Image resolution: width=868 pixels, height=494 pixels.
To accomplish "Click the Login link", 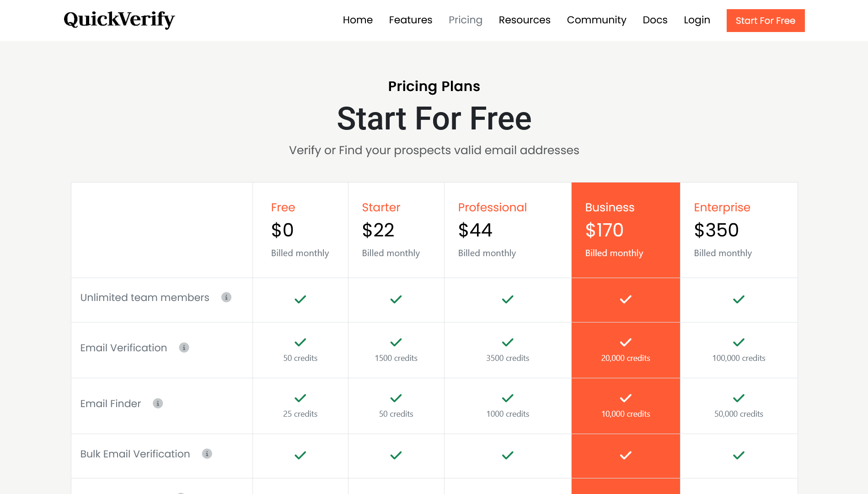I will coord(697,20).
